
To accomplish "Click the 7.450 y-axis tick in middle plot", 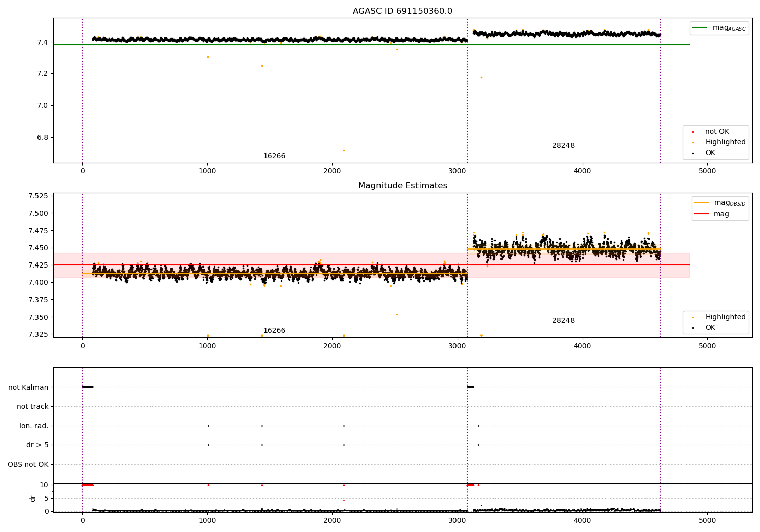I will (38, 248).
